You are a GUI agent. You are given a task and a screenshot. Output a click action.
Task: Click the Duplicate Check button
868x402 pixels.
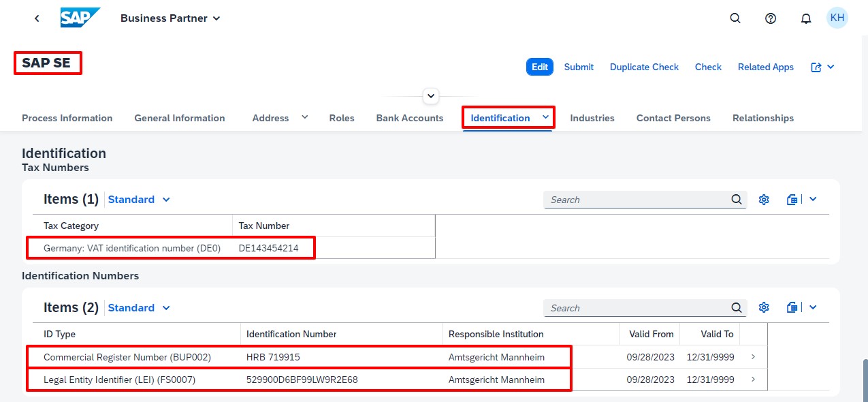click(x=644, y=67)
